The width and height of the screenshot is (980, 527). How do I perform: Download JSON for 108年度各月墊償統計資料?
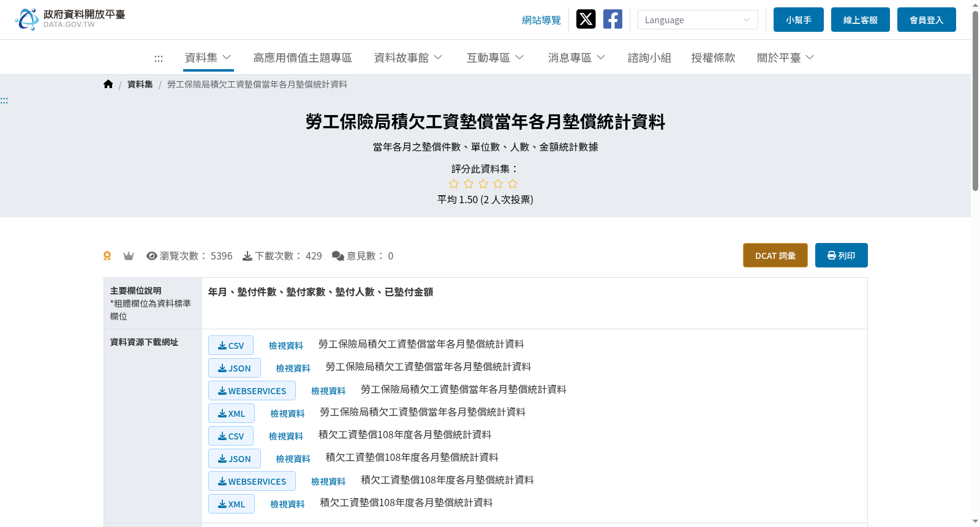click(235, 458)
